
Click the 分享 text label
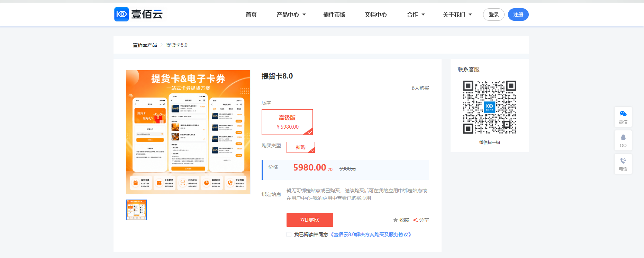[424, 220]
